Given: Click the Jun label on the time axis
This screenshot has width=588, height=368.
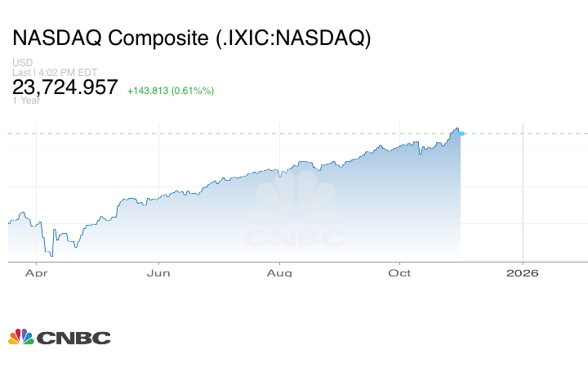Looking at the screenshot, I should (x=158, y=273).
